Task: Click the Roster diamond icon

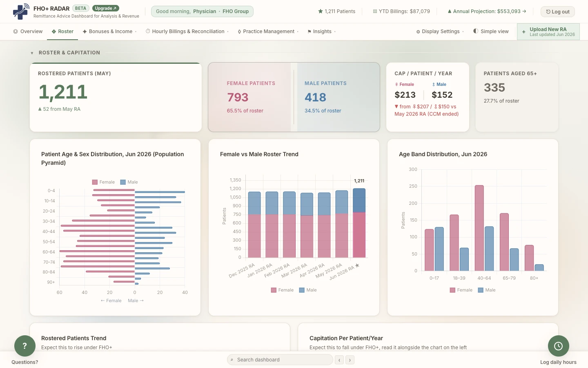Action: (x=54, y=31)
